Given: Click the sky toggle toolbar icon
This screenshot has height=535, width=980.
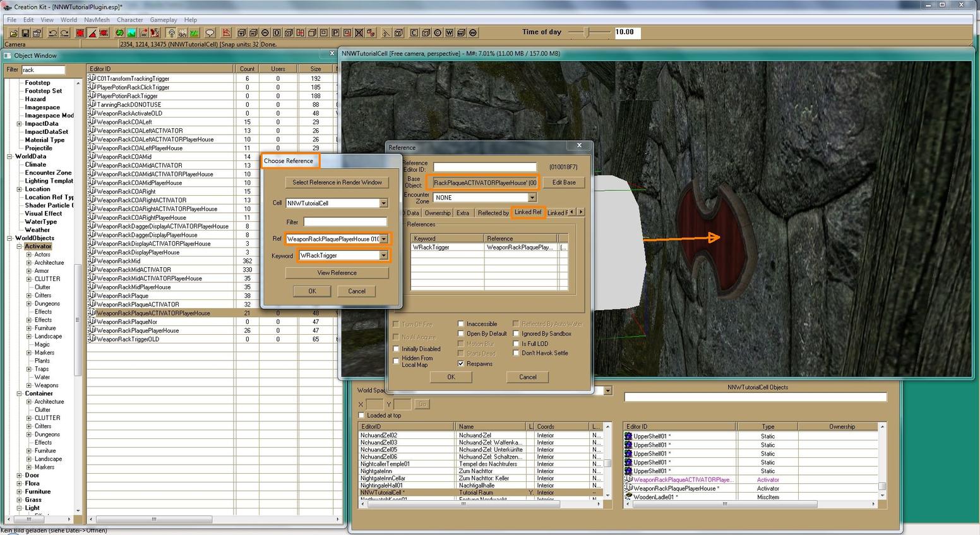Looking at the screenshot, I should 182,33.
